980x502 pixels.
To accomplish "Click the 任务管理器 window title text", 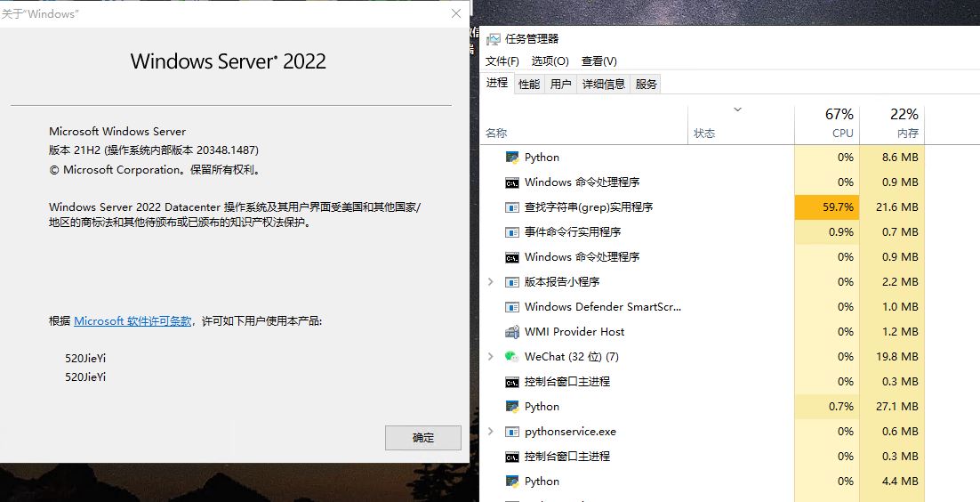I will click(532, 39).
